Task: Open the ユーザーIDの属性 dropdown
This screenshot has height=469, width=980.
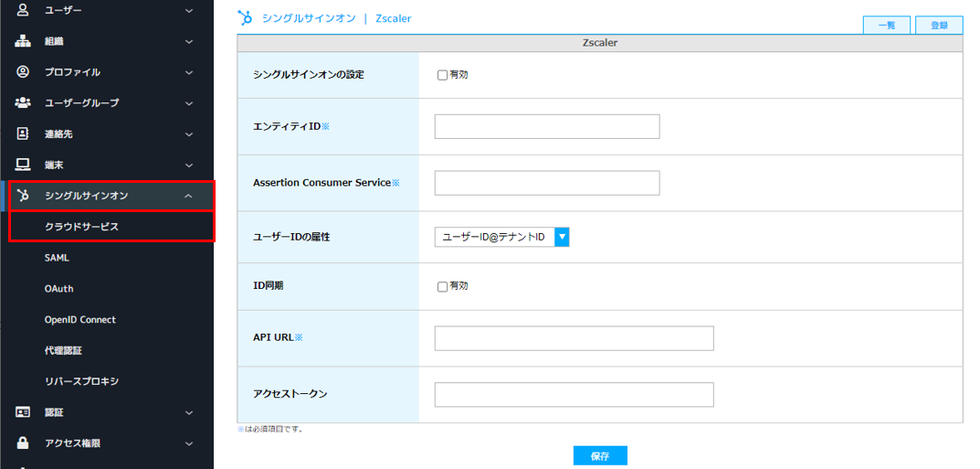Action: coord(502,237)
